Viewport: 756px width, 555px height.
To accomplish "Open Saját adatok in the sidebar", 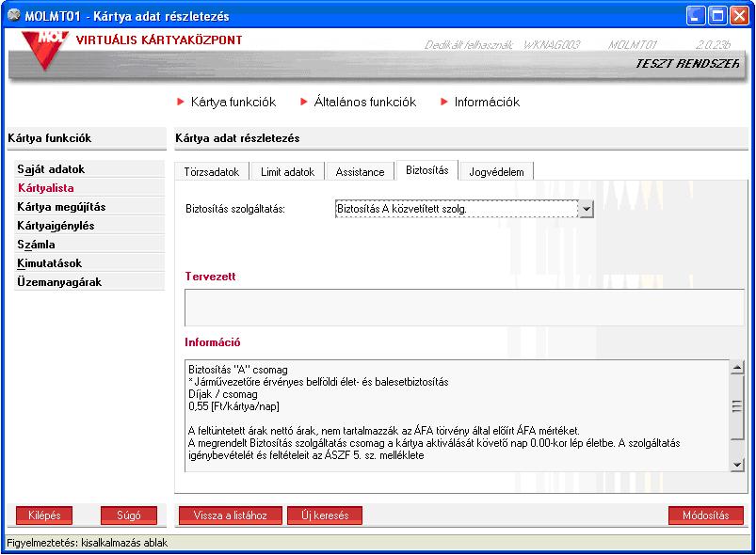I will pyautogui.click(x=89, y=169).
